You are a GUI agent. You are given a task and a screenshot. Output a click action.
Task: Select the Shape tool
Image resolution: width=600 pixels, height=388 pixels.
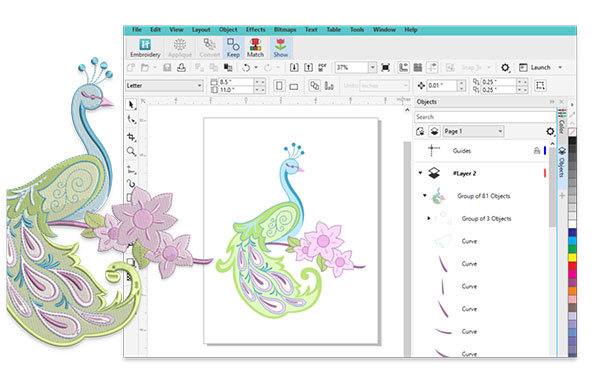coord(131,120)
